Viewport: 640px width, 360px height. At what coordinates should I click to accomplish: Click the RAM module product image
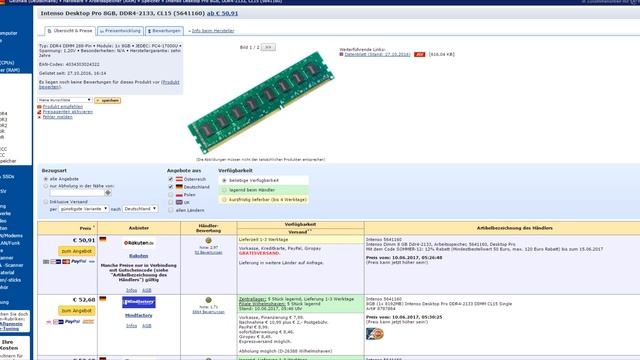[x=261, y=102]
